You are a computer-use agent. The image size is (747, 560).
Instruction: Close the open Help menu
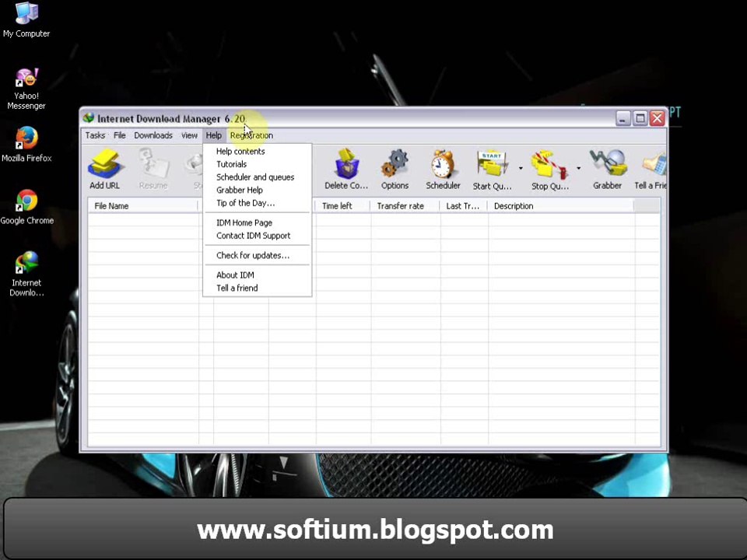214,135
